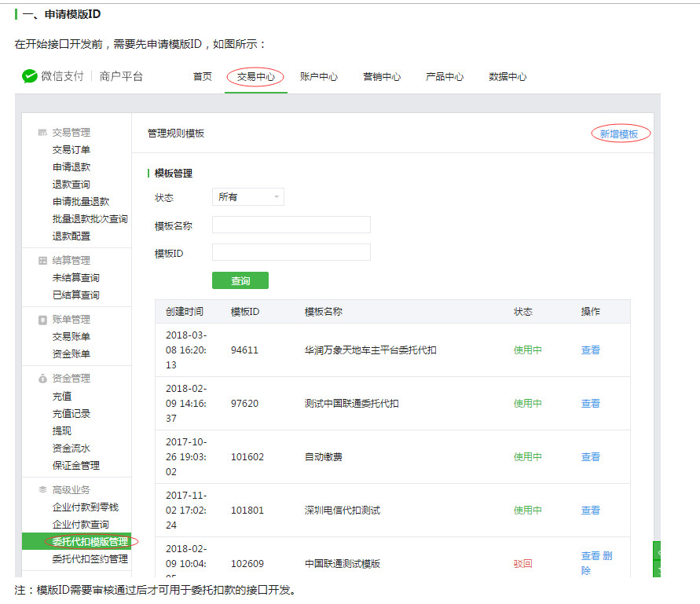
Task: Switch to the 账户中心 tab
Action: [x=319, y=77]
